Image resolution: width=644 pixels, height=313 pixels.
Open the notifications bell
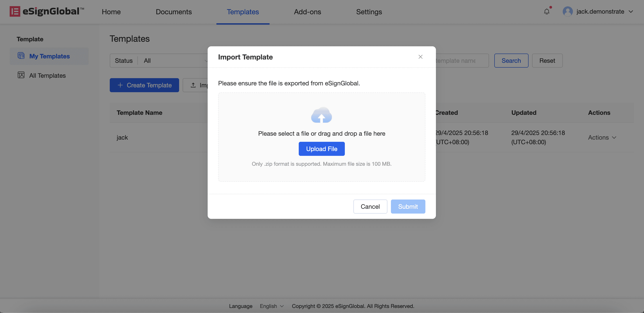[x=547, y=11]
